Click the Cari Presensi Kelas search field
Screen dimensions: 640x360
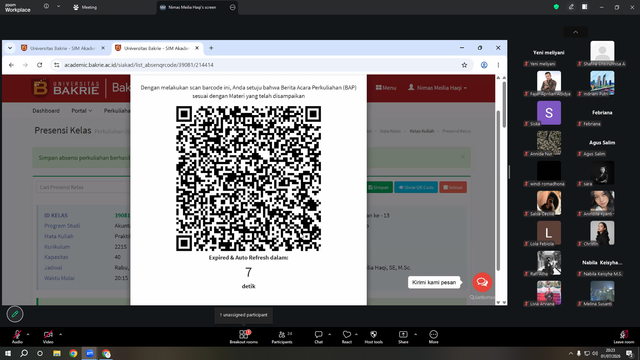point(83,187)
